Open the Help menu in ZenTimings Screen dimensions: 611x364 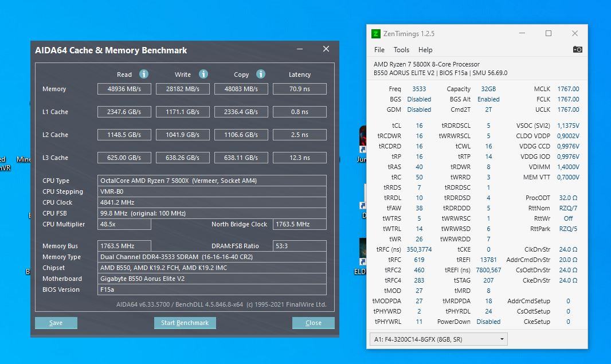pyautogui.click(x=425, y=50)
